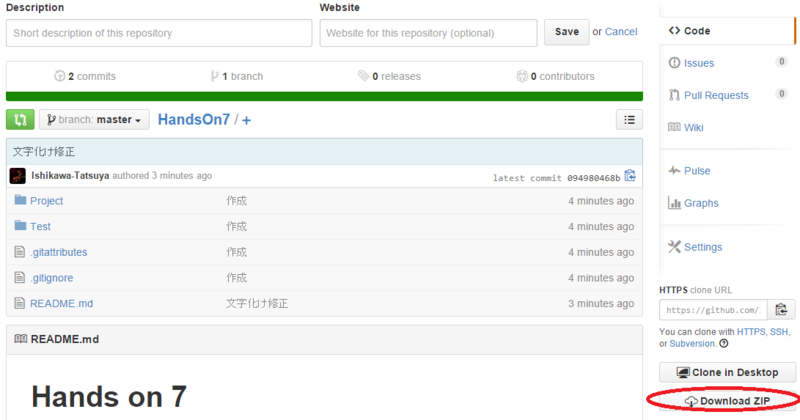Image resolution: width=800 pixels, height=420 pixels.
Task: Click the Issues count badge
Action: click(781, 62)
